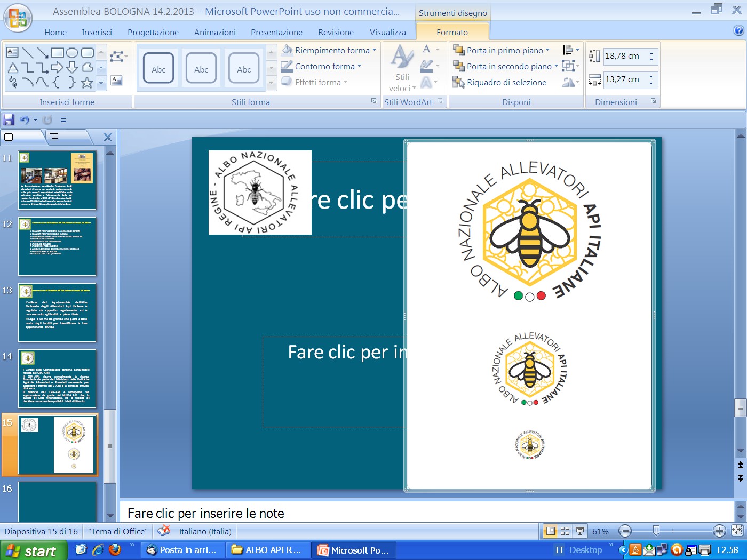Viewport: 747px width, 560px height.
Task: Click the spell check icon in status bar
Action: (x=164, y=531)
